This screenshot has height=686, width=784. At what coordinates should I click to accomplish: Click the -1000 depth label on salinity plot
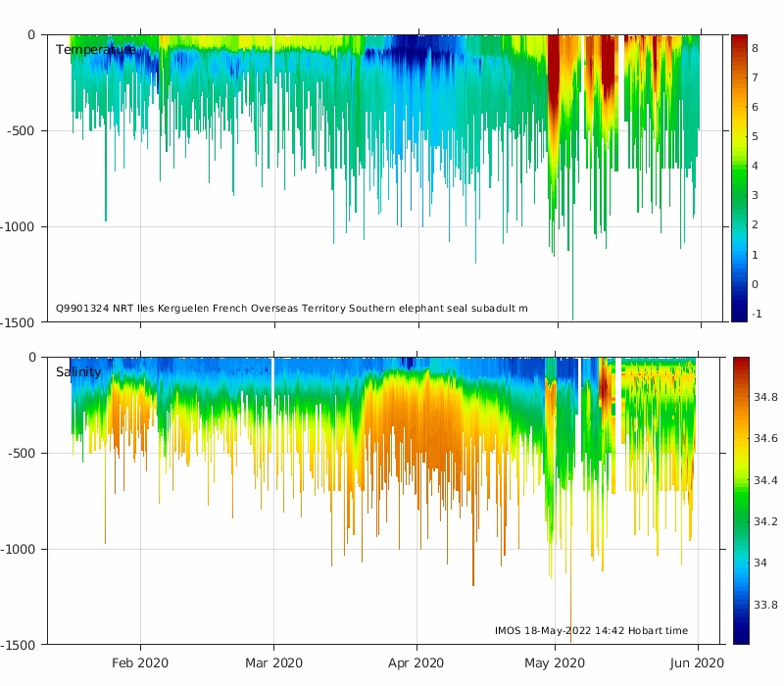(x=19, y=550)
